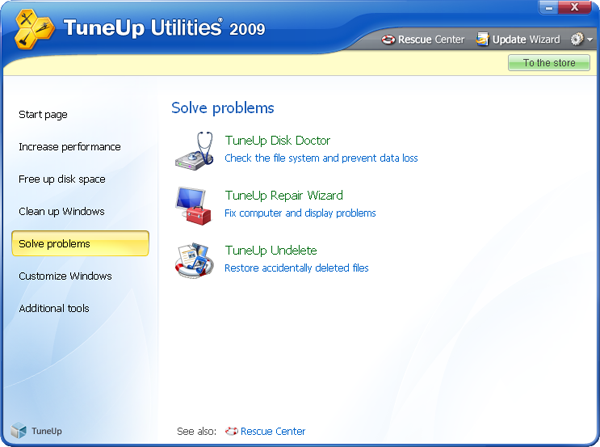Click the To the store button

point(549,63)
